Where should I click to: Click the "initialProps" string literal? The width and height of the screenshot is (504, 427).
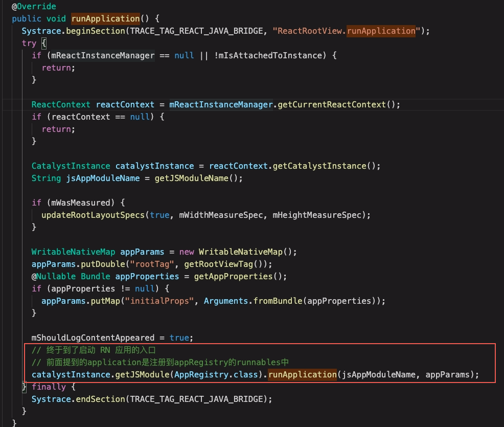pyautogui.click(x=163, y=301)
